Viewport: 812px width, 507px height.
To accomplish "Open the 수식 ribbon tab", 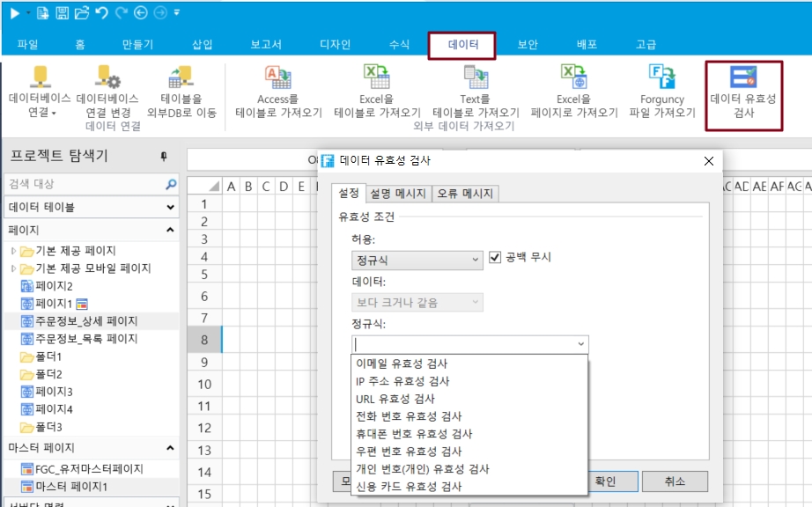I will coord(399,45).
